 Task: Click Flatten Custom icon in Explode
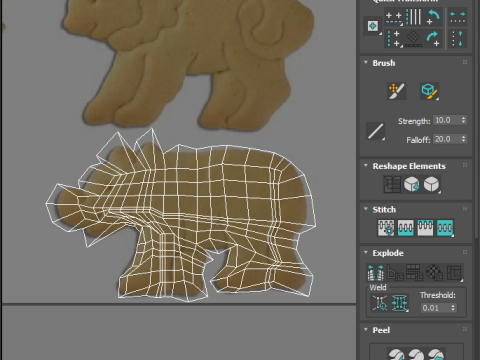454,272
